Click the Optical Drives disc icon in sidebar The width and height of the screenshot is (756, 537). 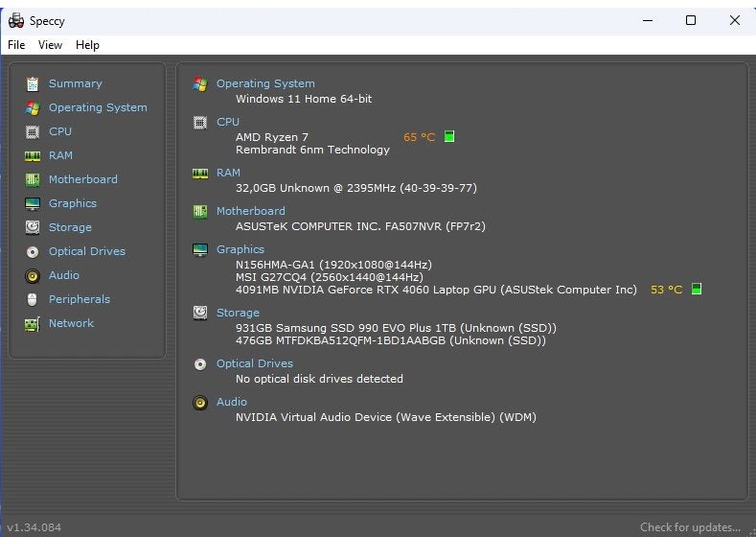click(33, 252)
